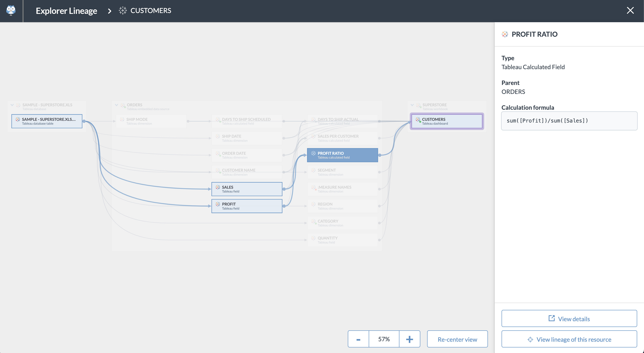Click the external-link icon in View details
This screenshot has height=353, width=644.
tap(551, 318)
